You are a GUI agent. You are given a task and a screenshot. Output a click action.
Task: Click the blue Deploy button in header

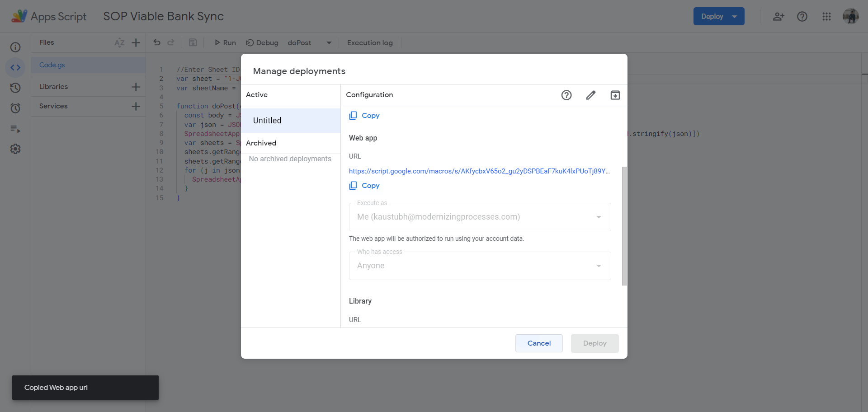tap(719, 16)
